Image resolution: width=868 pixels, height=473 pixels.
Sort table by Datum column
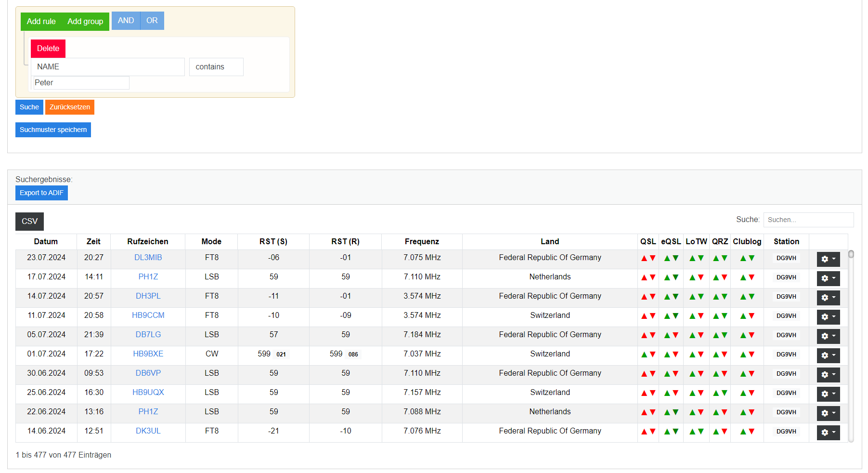point(46,242)
